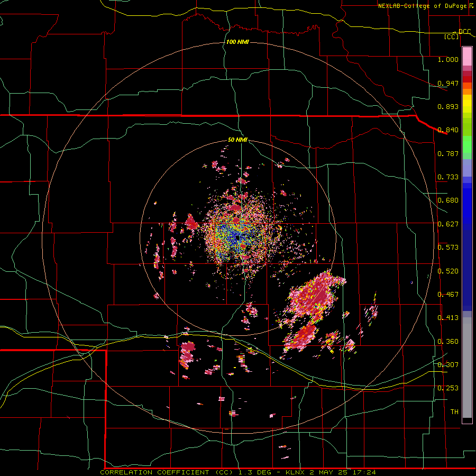Click the 50 NMI range ring label
The height and width of the screenshot is (476, 476).
tap(237, 140)
